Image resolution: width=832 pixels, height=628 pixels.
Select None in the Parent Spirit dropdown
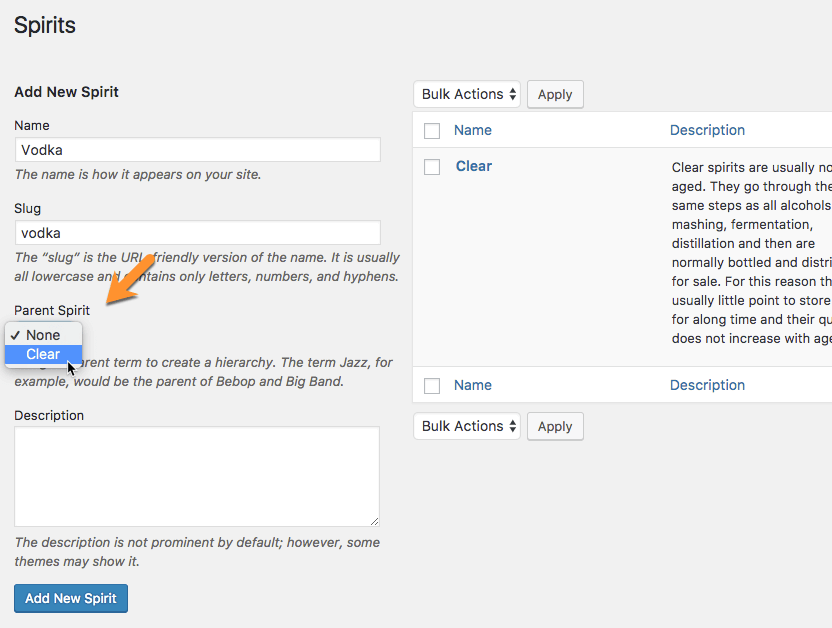(43, 335)
